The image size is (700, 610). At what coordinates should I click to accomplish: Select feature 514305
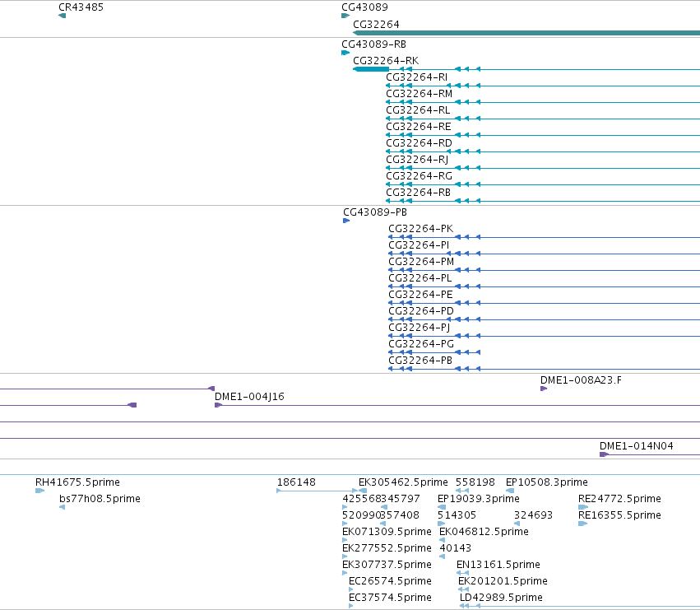pos(457,515)
